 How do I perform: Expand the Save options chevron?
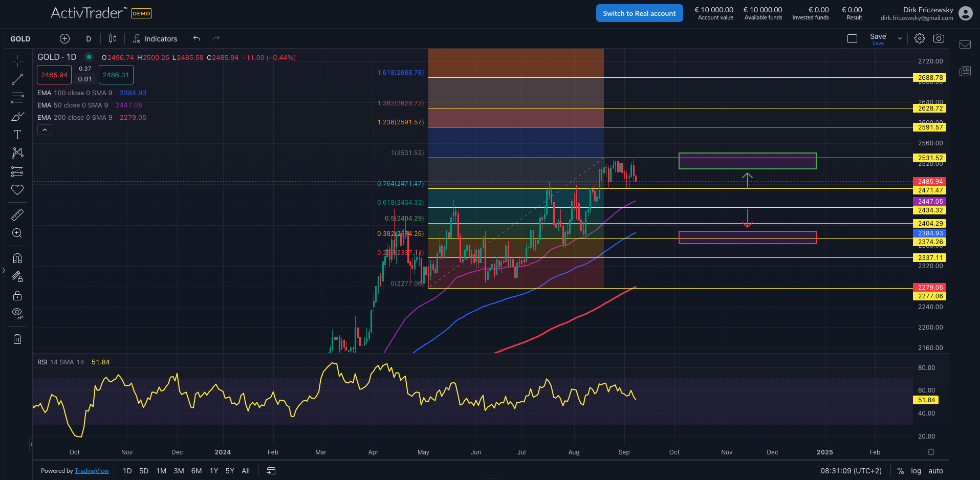pyautogui.click(x=899, y=38)
